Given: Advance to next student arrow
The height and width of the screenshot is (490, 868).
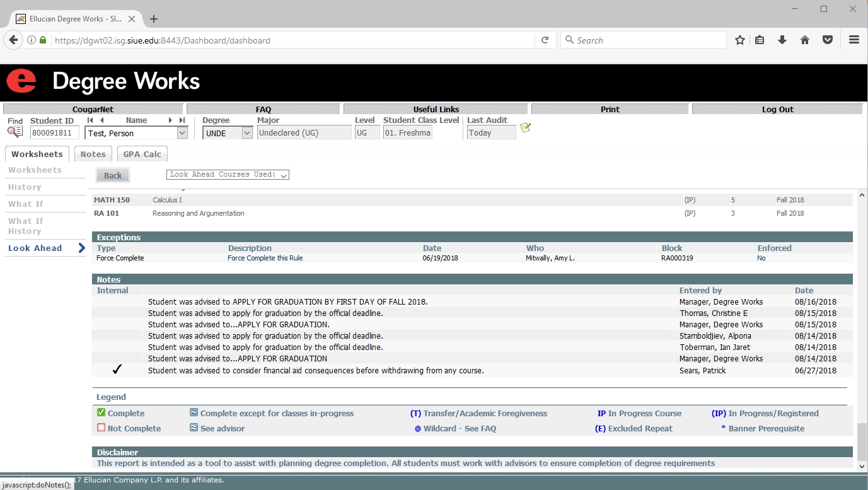Looking at the screenshot, I should 170,120.
